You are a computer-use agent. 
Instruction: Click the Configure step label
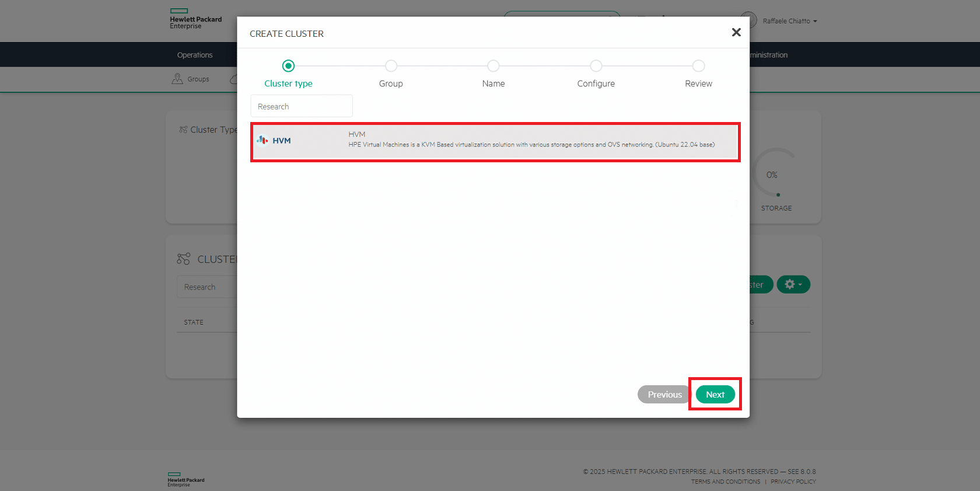(596, 83)
